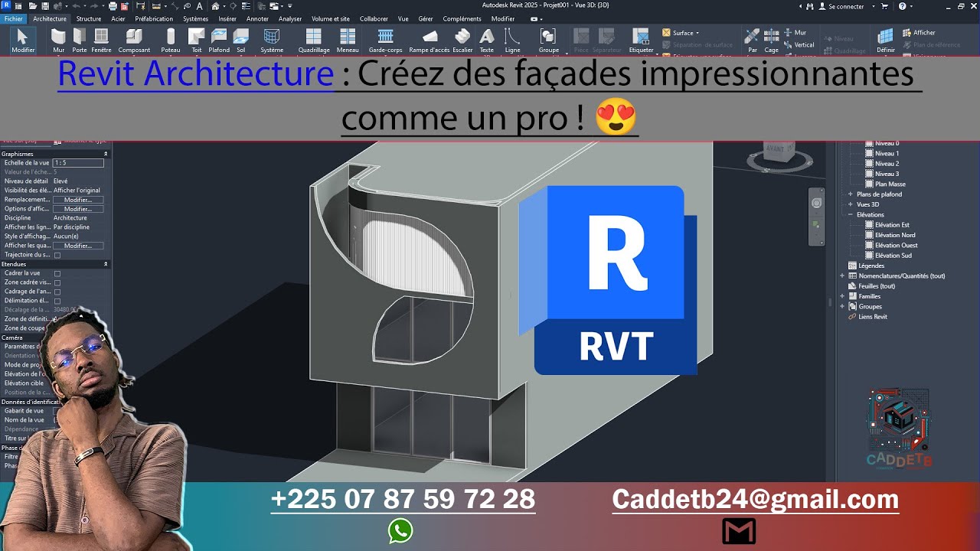Click the navigation bar zoom wheel
The image size is (980, 551).
click(816, 203)
